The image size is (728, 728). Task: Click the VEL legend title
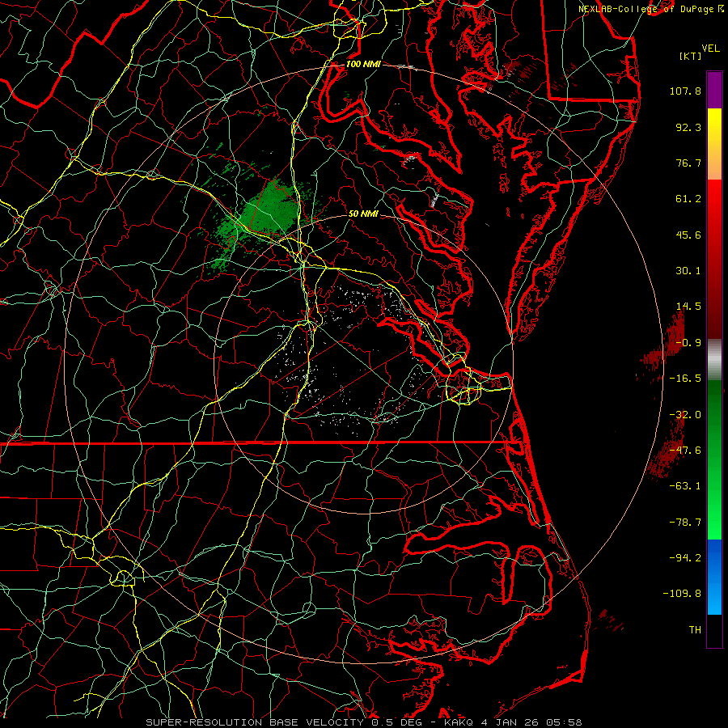pyautogui.click(x=710, y=49)
